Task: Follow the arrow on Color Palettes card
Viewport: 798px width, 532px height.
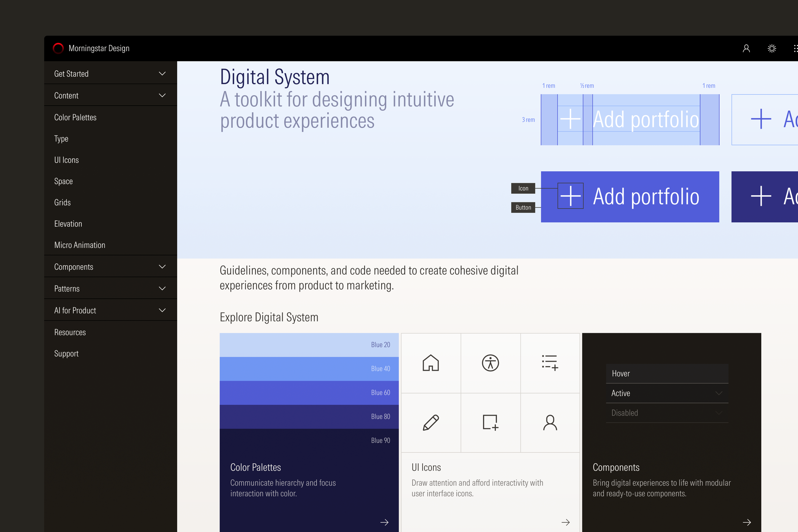Action: click(384, 522)
